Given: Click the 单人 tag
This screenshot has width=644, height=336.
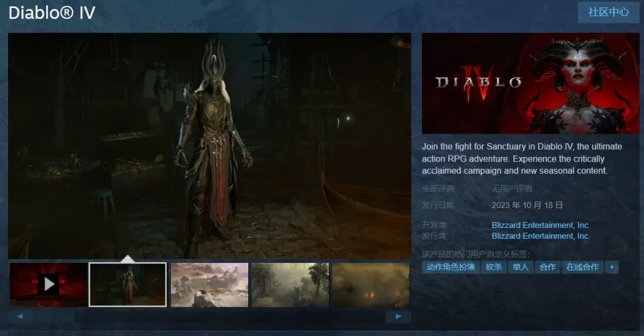Looking at the screenshot, I should coord(521,267).
